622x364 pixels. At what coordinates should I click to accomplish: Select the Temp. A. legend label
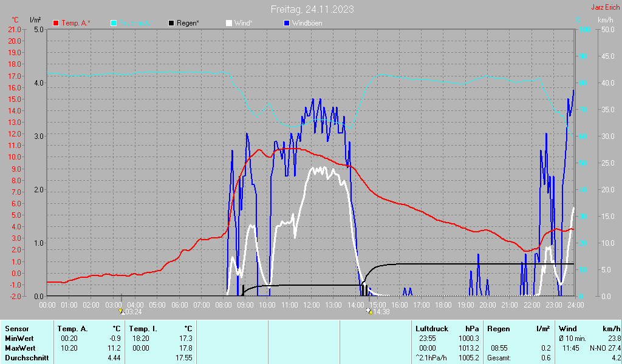(76, 23)
